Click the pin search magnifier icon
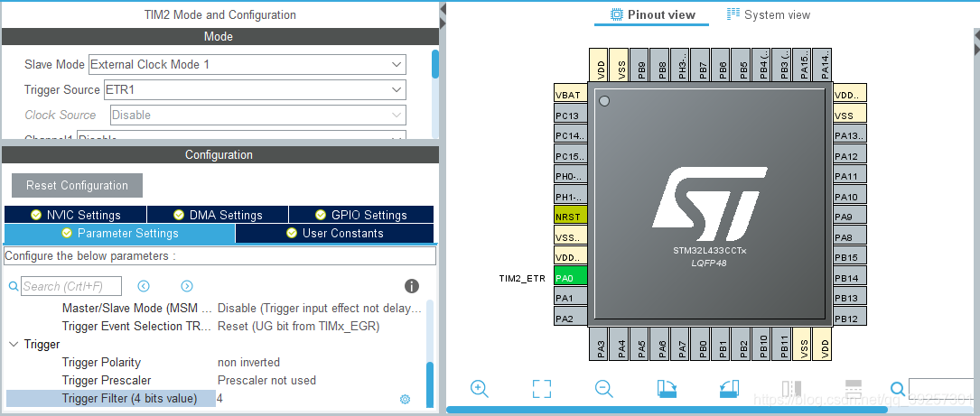 click(898, 389)
